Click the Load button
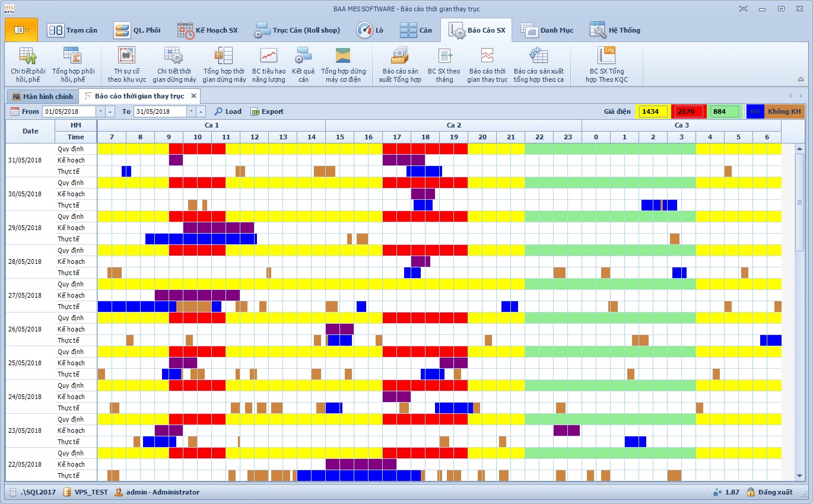 pos(228,111)
